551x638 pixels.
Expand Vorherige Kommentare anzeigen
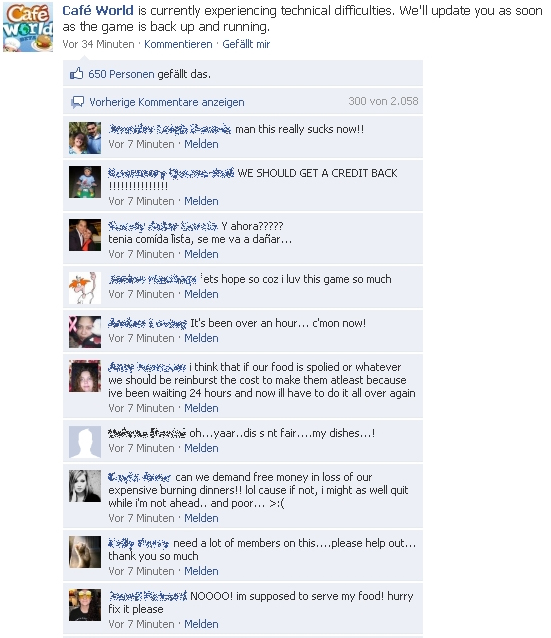tap(167, 102)
